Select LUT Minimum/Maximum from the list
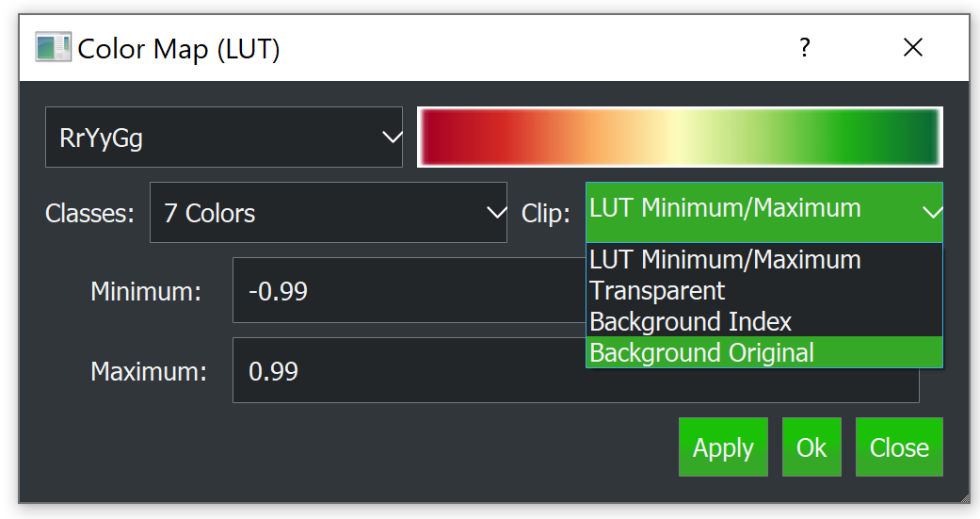980x519 pixels. pyautogui.click(x=725, y=259)
